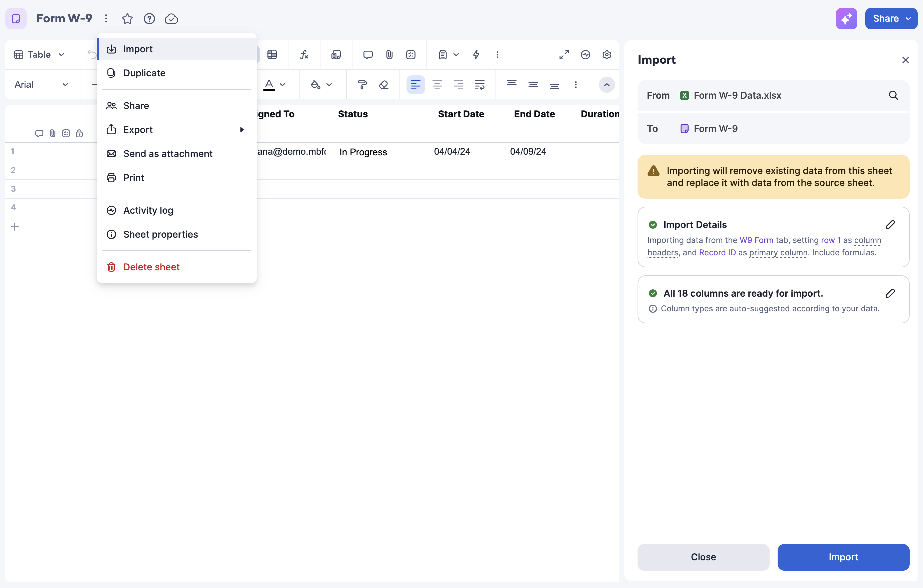The image size is (923, 588).
Task: Choose Print from the sheet menu
Action: point(177,177)
